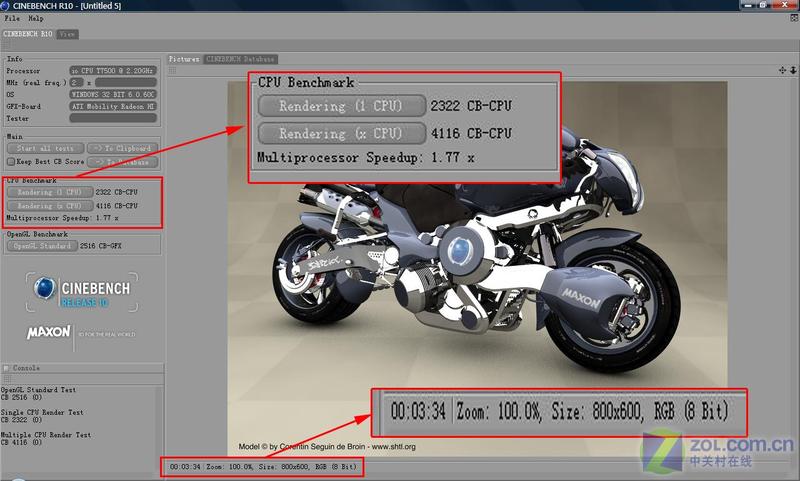Click the 'CB 4116 (0)' console line
This screenshot has width=800, height=481.
(21, 442)
